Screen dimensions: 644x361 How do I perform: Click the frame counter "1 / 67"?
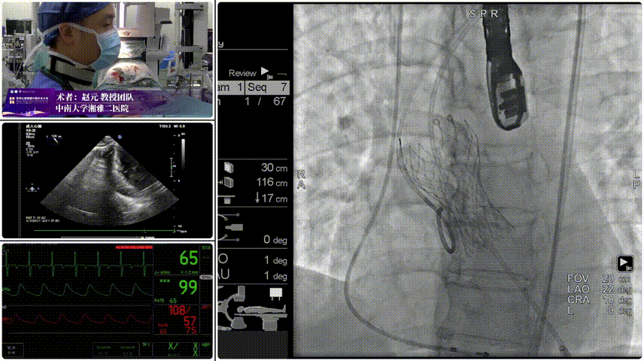pos(265,102)
